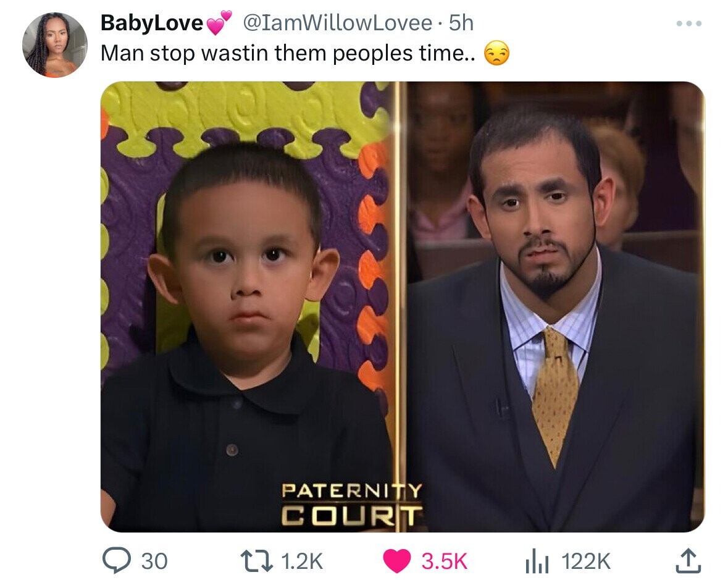Open the three-dot more options menu

click(x=688, y=23)
